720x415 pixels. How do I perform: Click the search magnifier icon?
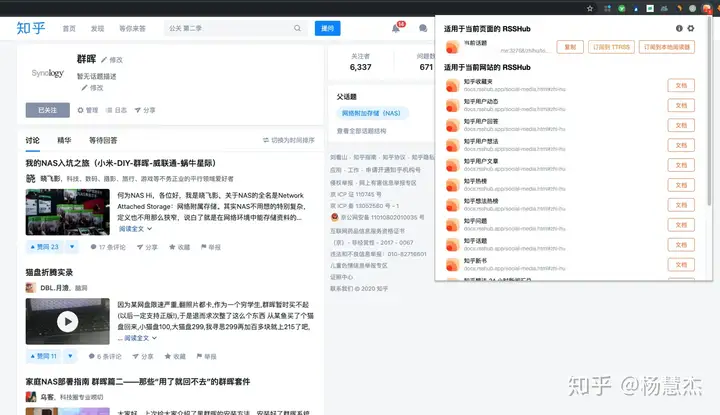298,28
